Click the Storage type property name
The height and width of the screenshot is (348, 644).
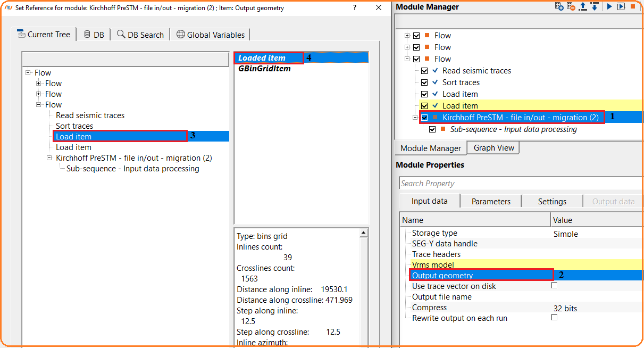click(434, 233)
